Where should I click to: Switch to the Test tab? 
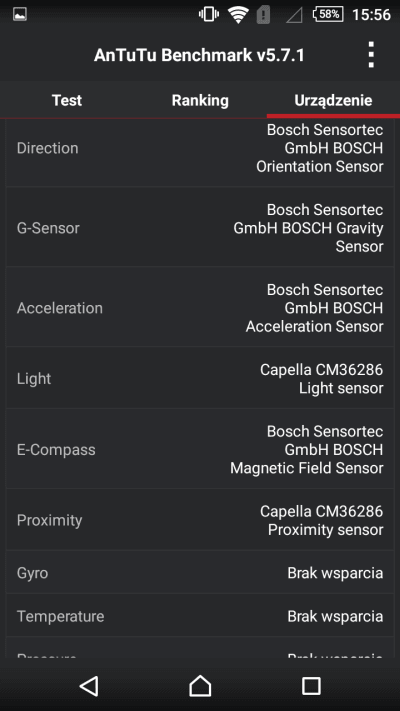(x=67, y=100)
